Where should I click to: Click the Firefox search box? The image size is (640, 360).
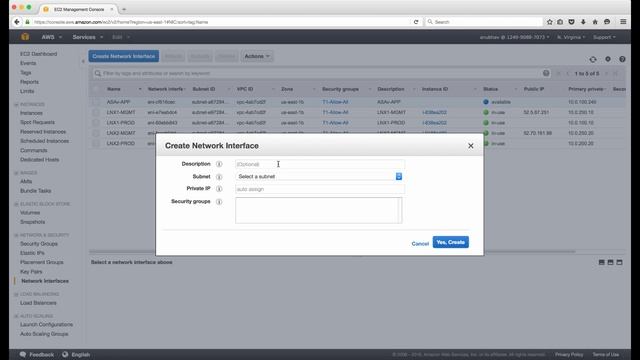click(x=484, y=22)
